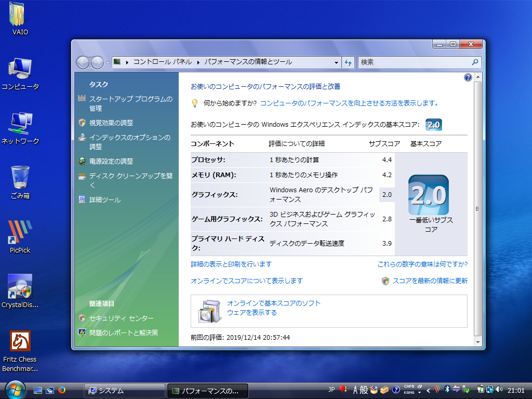The image size is (532, 399).
Task: Open the language bar options arrow
Action: click(x=420, y=393)
